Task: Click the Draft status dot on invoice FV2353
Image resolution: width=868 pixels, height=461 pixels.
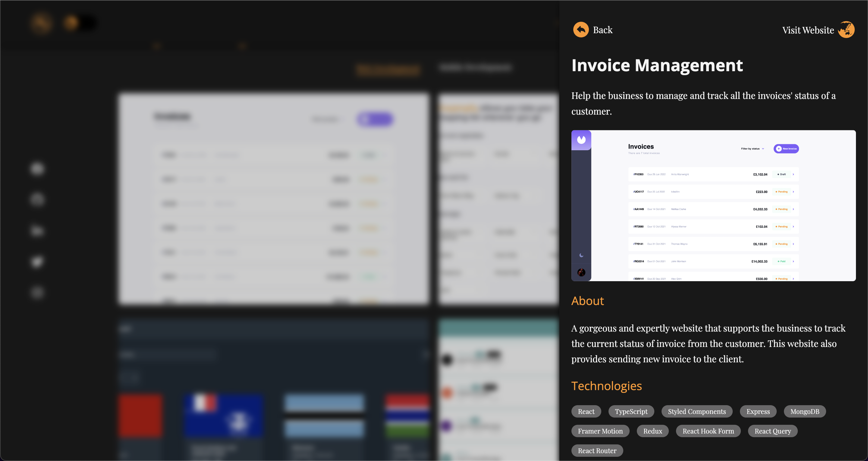Action: pyautogui.click(x=779, y=174)
